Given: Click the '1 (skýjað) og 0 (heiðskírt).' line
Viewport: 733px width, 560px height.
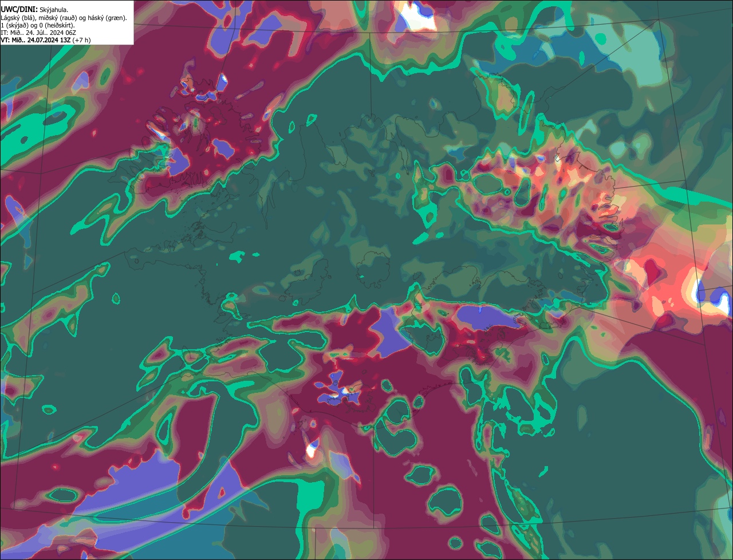Looking at the screenshot, I should pyautogui.click(x=38, y=25).
